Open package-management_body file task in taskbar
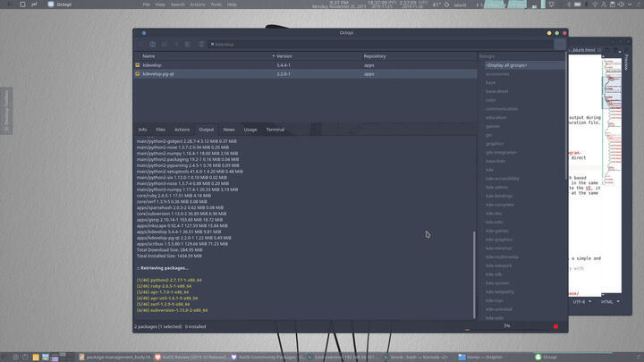 (115, 357)
